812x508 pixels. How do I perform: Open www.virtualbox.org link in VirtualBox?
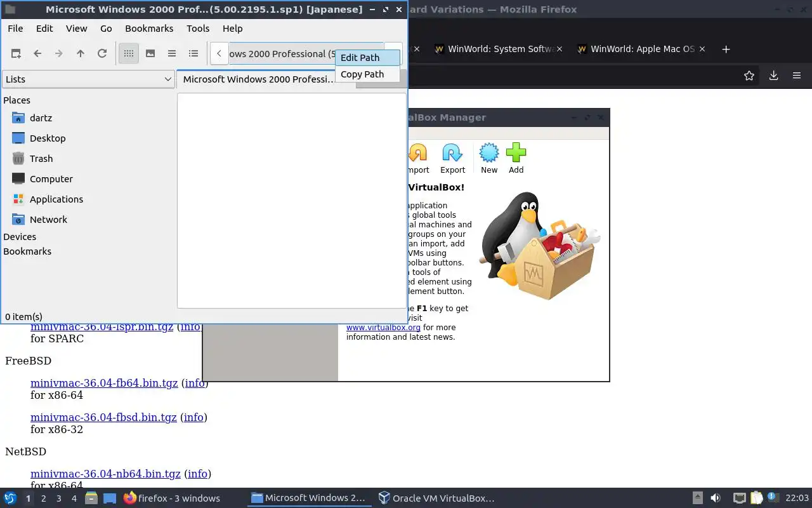click(383, 328)
